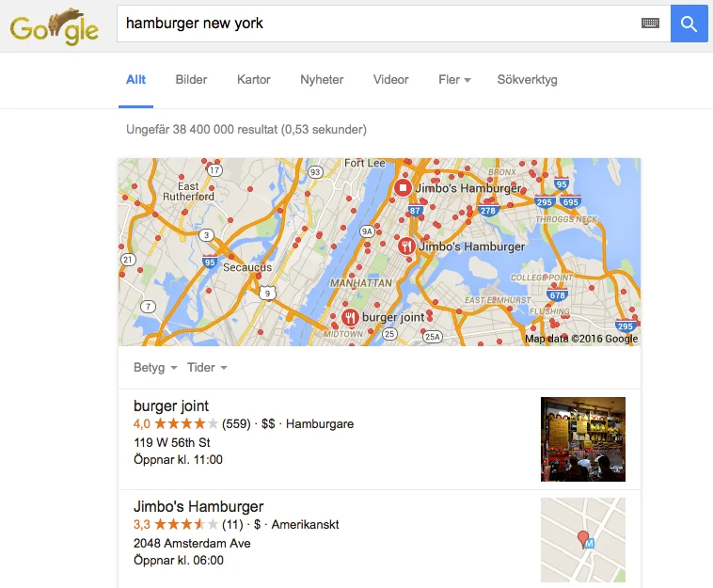Viewport: 713px width, 588px height.
Task: Click the Sökverktyg search tools button
Action: [527, 80]
